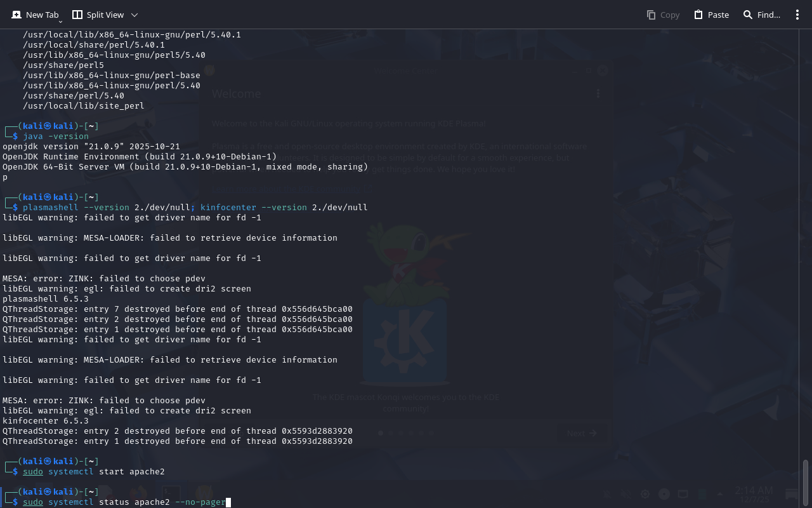Click the Find magnifier icon
The image size is (812, 508).
pos(748,15)
